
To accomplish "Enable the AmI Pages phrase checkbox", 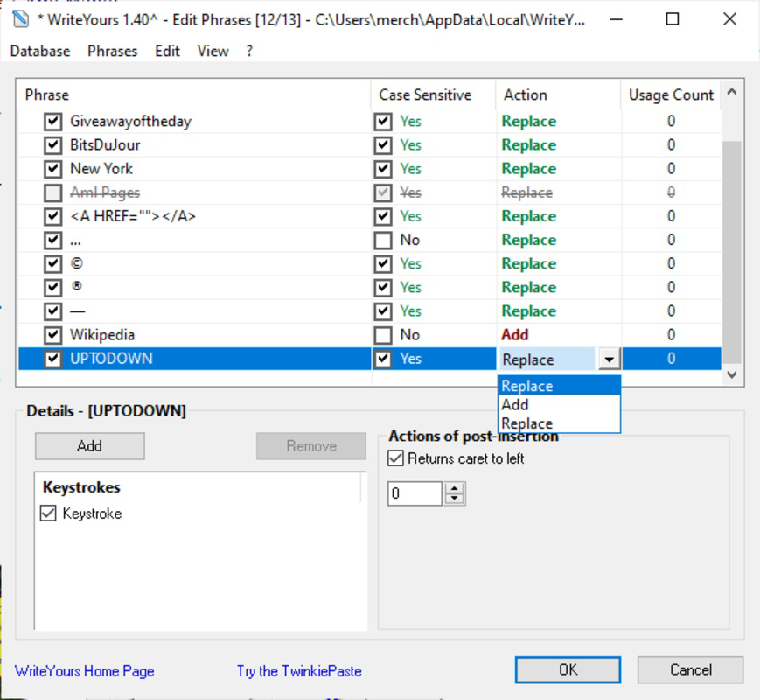I will click(x=52, y=192).
